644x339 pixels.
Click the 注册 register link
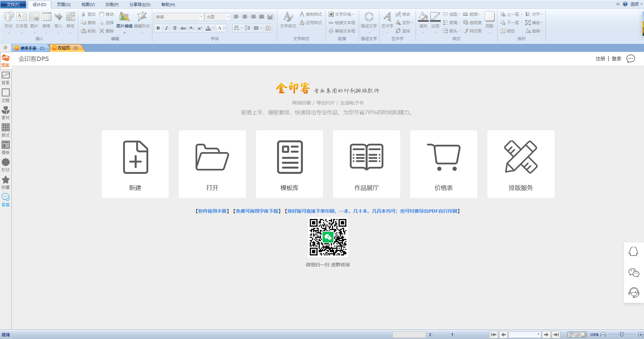coord(600,59)
